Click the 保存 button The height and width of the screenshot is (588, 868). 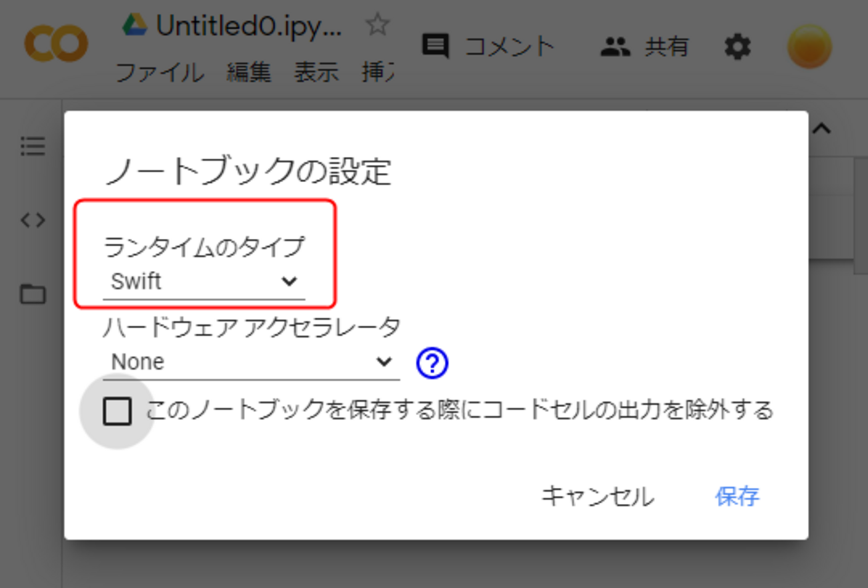point(737,496)
